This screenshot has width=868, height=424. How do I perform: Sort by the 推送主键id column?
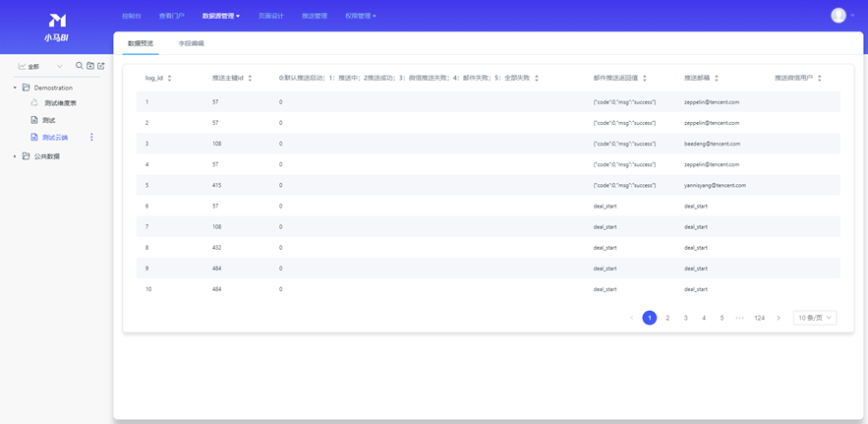tap(250, 79)
